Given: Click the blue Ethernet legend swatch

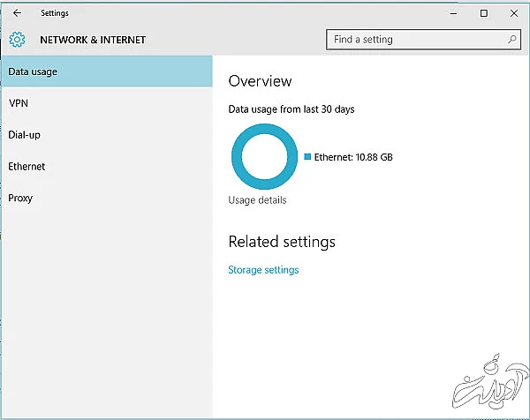Looking at the screenshot, I should (x=307, y=156).
